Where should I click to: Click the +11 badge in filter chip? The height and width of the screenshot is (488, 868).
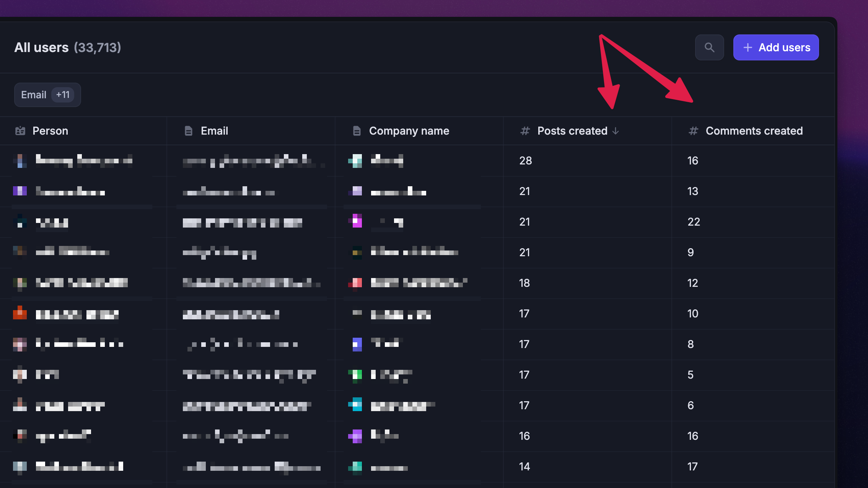point(63,94)
